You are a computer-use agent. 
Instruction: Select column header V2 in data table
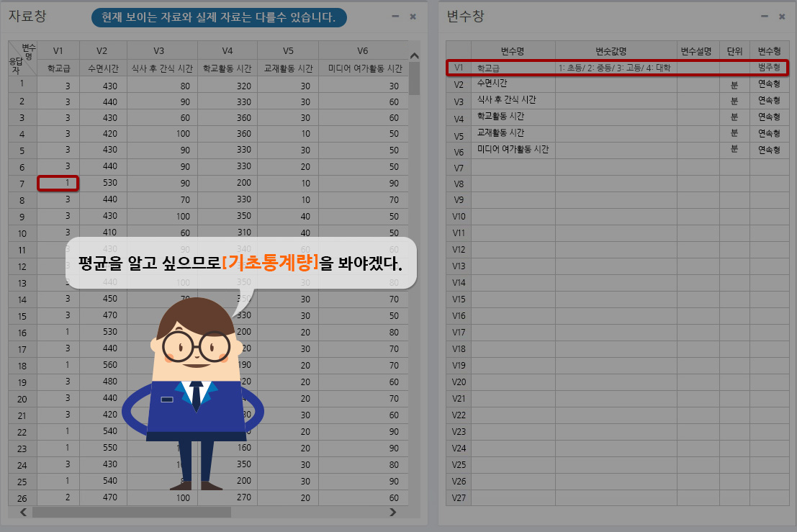[x=102, y=51]
